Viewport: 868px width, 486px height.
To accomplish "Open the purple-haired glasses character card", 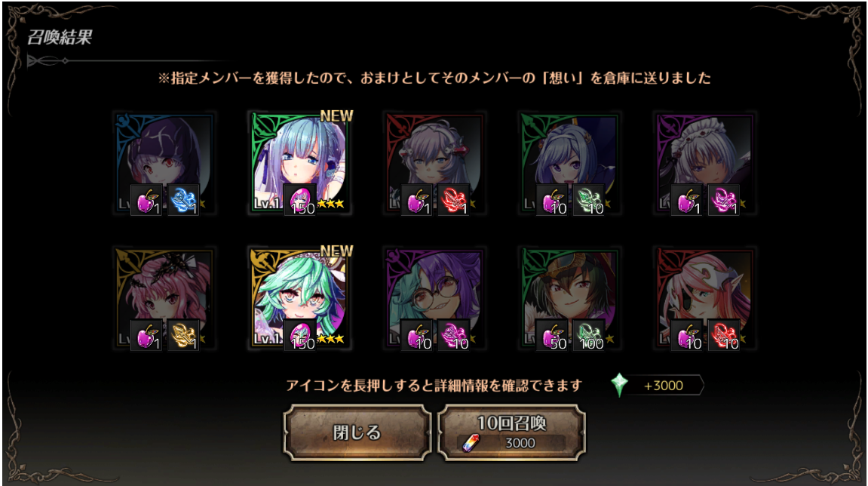I will click(x=434, y=298).
